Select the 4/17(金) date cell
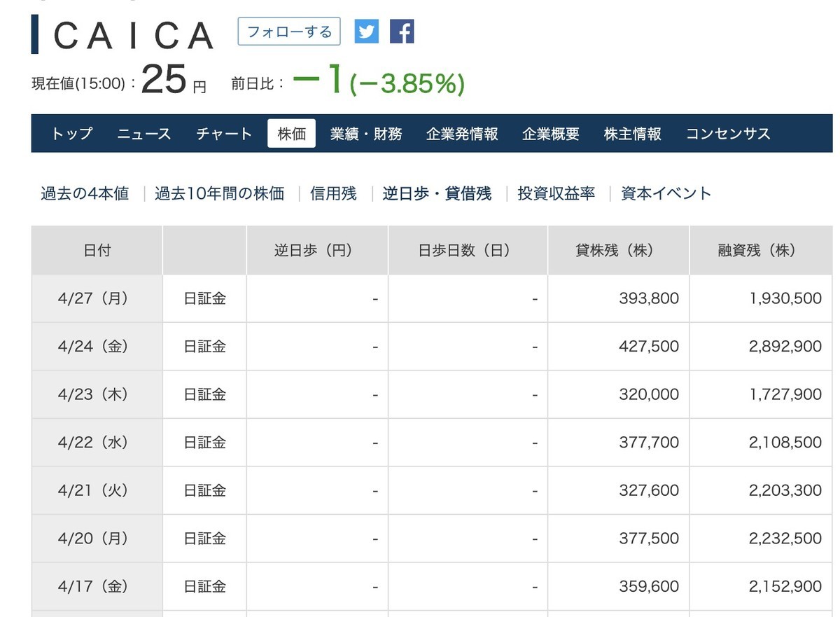The height and width of the screenshot is (617, 840). pyautogui.click(x=97, y=586)
